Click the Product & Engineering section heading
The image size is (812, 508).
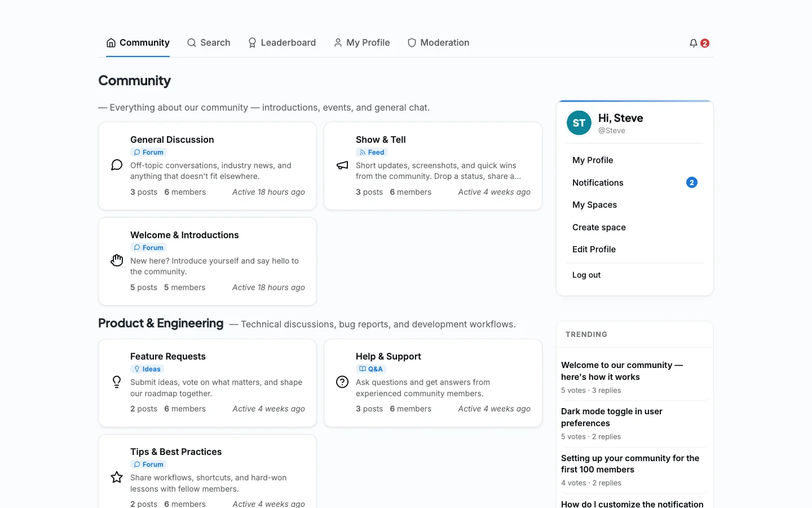coord(161,323)
